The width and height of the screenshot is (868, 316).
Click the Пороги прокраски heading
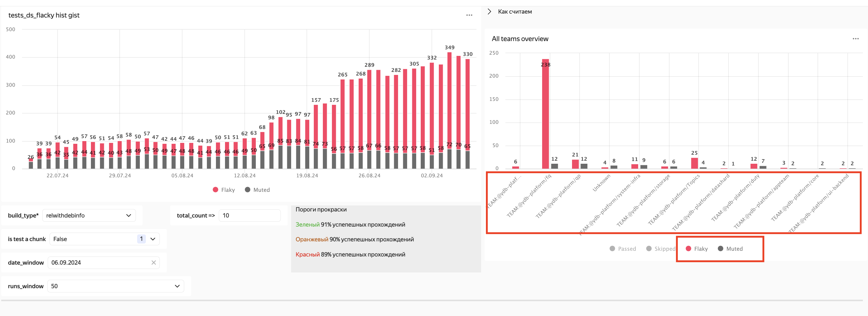[x=321, y=209]
